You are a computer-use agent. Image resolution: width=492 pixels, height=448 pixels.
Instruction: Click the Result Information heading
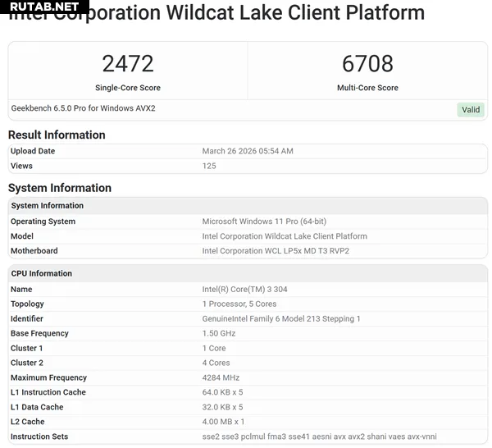tap(57, 135)
